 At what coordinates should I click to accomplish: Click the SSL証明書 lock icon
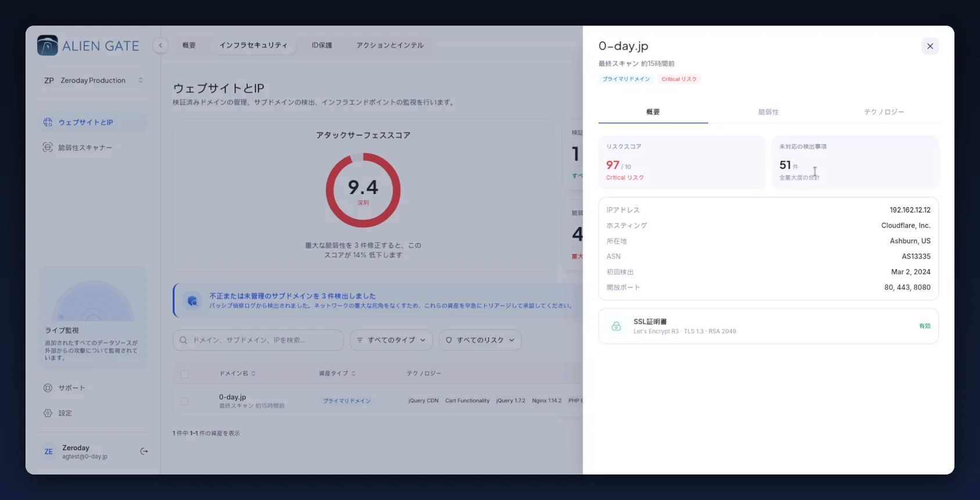point(617,326)
